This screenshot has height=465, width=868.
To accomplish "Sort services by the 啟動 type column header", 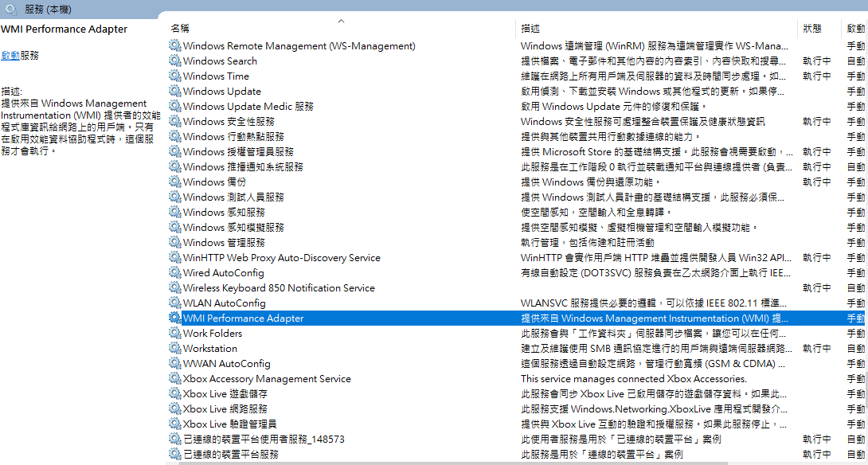I will click(855, 28).
